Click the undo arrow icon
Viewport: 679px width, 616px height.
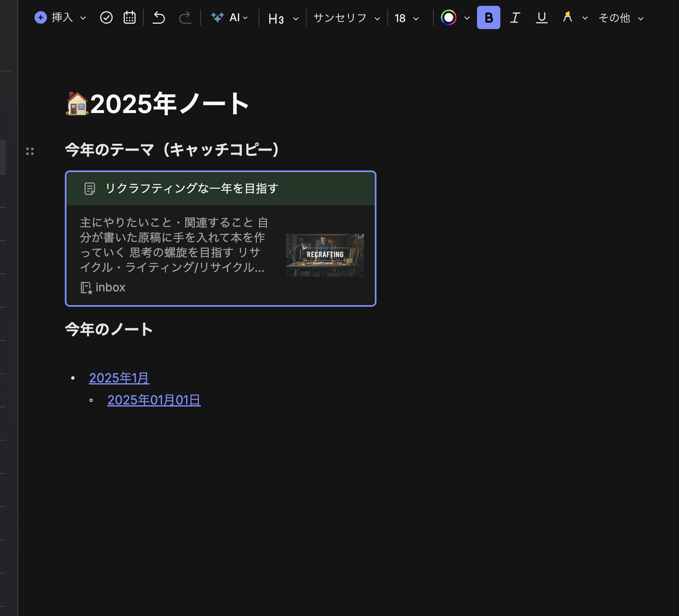[158, 18]
